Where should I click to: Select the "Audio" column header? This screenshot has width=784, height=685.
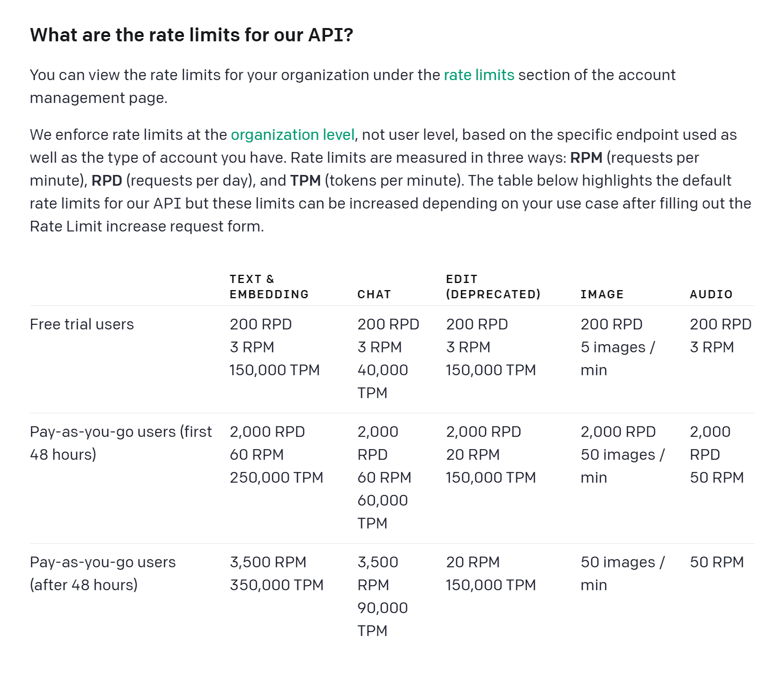pyautogui.click(x=711, y=294)
